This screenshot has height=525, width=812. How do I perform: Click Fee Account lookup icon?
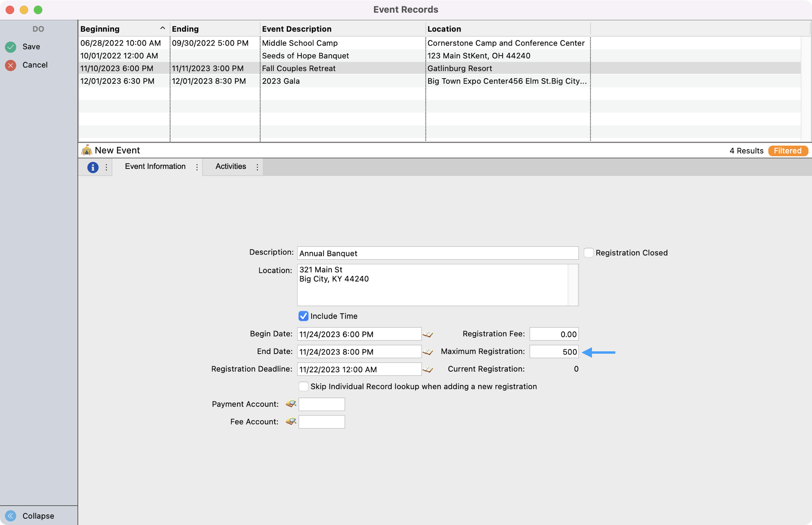tap(291, 422)
